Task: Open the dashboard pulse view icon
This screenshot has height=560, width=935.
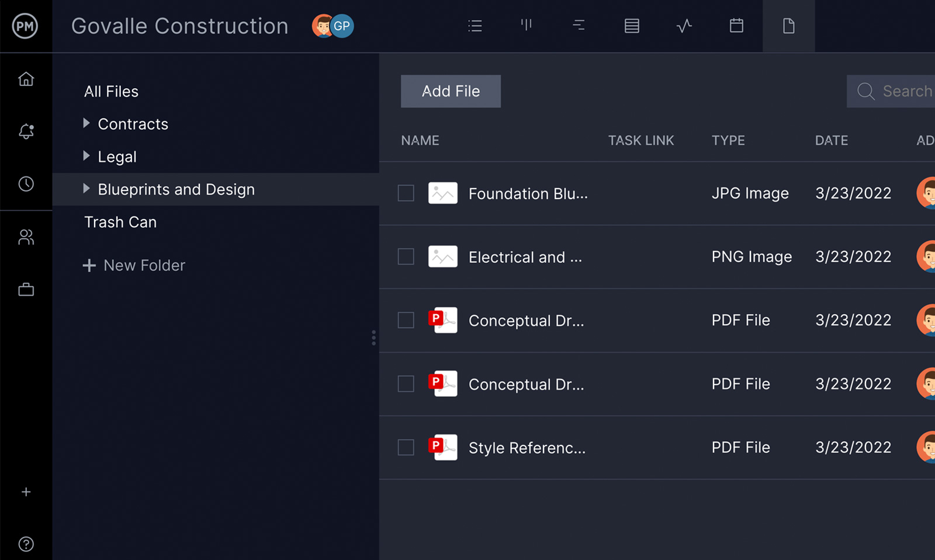Action: [684, 26]
